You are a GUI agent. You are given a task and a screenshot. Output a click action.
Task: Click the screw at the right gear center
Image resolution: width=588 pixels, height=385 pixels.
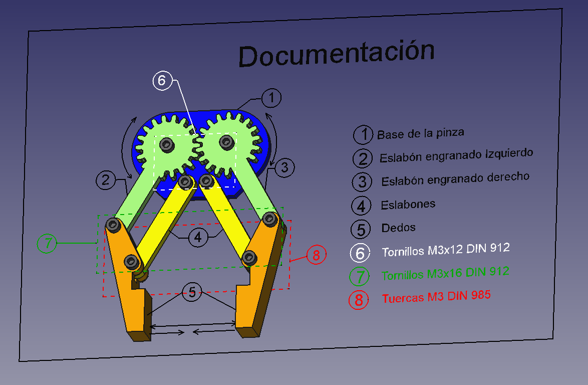226,142
